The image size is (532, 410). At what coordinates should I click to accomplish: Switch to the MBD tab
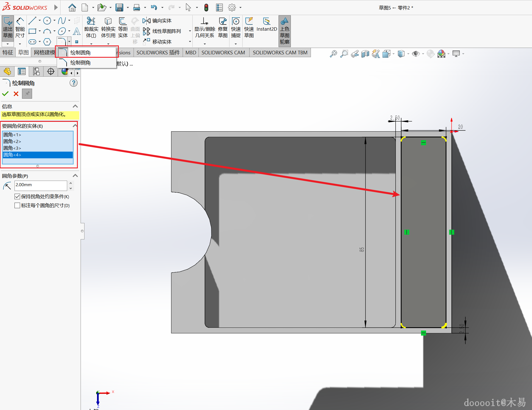191,52
